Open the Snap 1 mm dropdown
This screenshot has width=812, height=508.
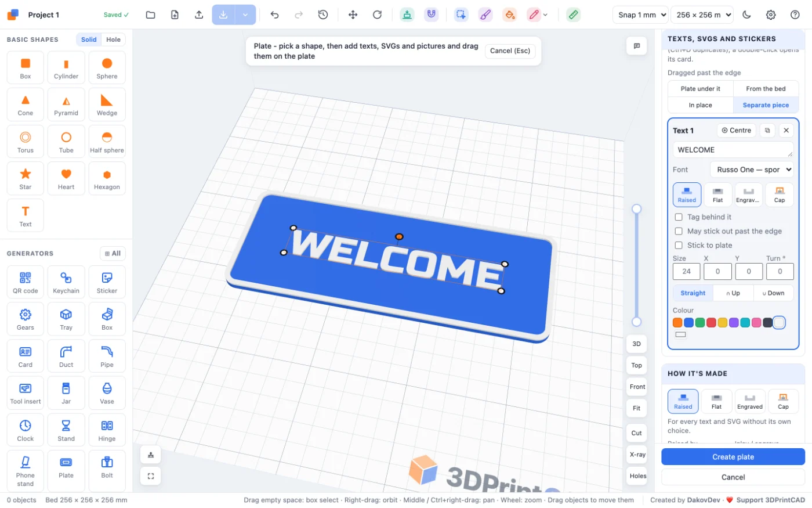pyautogui.click(x=640, y=15)
